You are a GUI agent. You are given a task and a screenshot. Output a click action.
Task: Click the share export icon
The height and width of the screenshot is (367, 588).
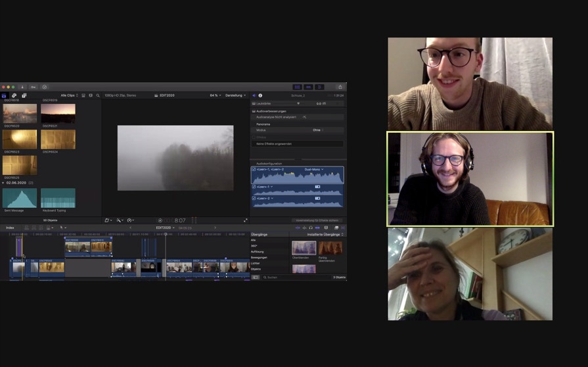tap(340, 87)
